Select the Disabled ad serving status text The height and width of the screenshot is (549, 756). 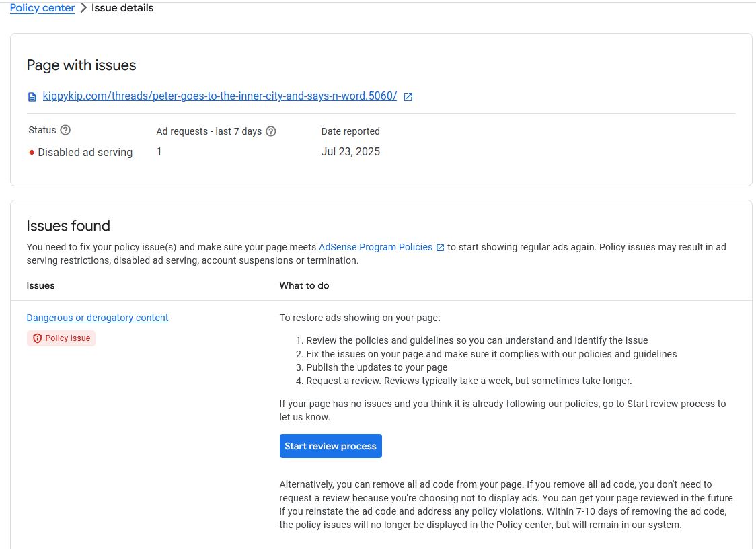click(x=85, y=153)
